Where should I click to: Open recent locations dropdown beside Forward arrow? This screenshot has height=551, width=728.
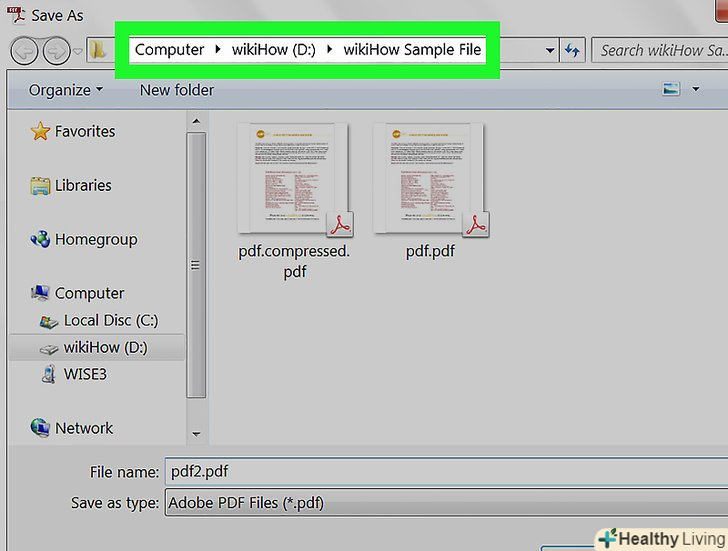(x=78, y=51)
